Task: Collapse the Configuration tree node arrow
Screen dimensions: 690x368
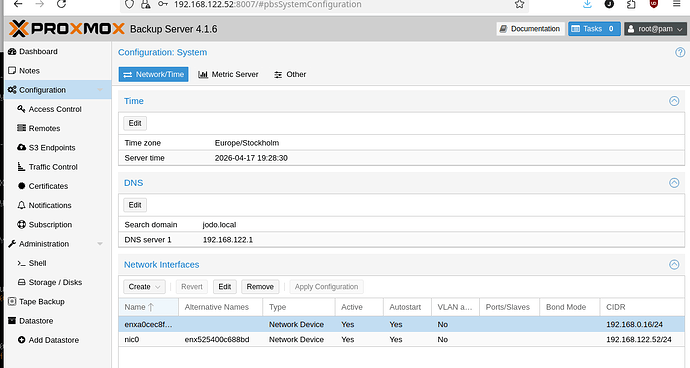Action: [x=100, y=90]
